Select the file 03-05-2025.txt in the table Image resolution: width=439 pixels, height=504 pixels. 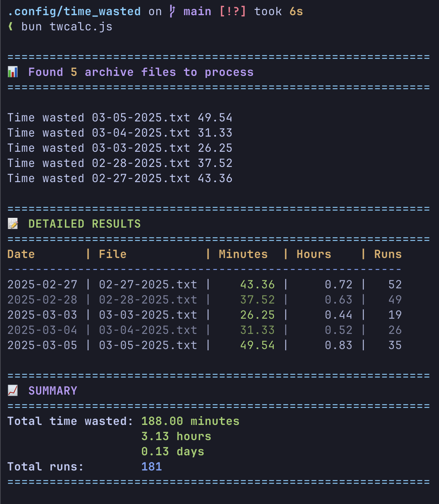point(148,345)
